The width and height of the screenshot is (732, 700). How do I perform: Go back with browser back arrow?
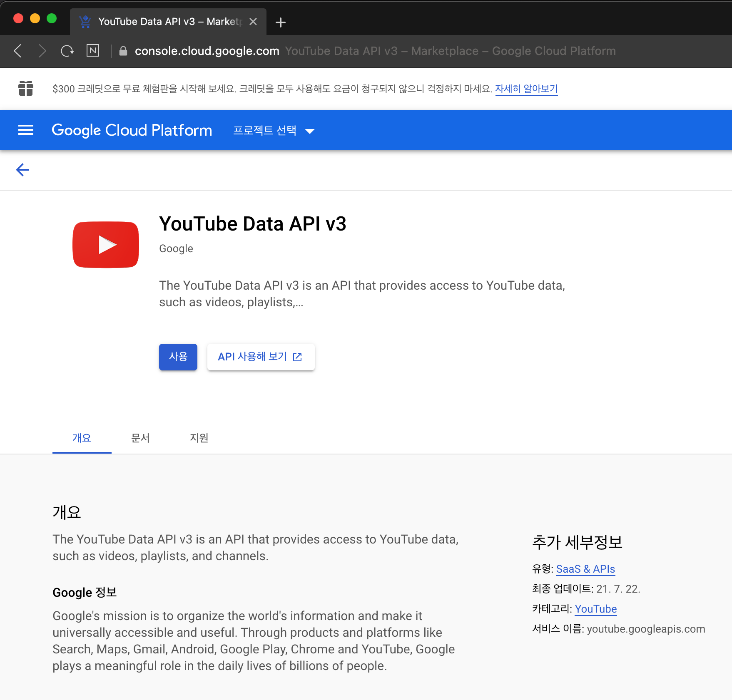click(x=18, y=51)
